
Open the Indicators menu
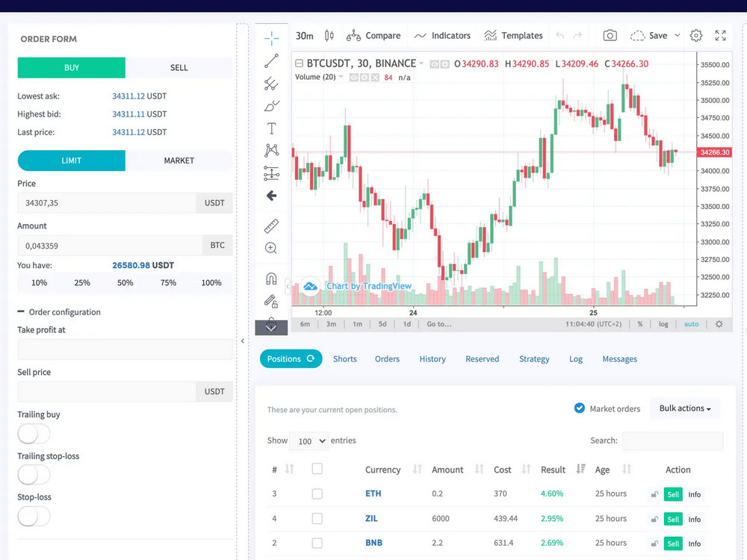pyautogui.click(x=442, y=36)
